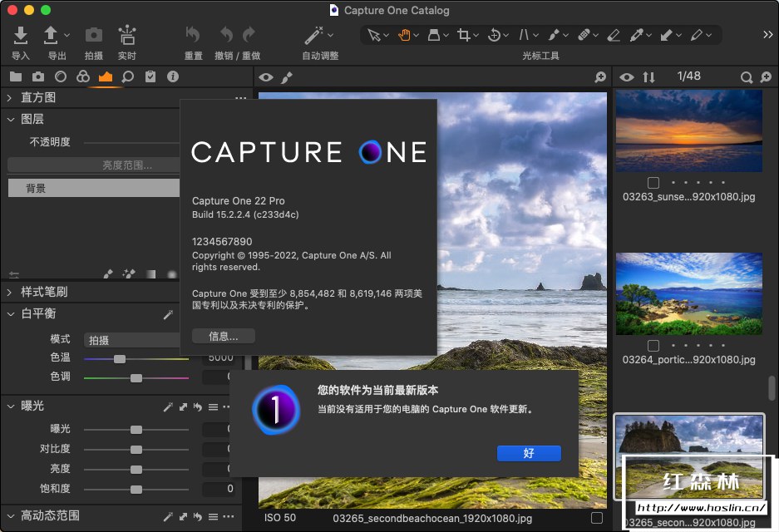Screen dimensions: 779x532
Task: Toggle the viewer eye visibility icon
Action: tap(266, 77)
